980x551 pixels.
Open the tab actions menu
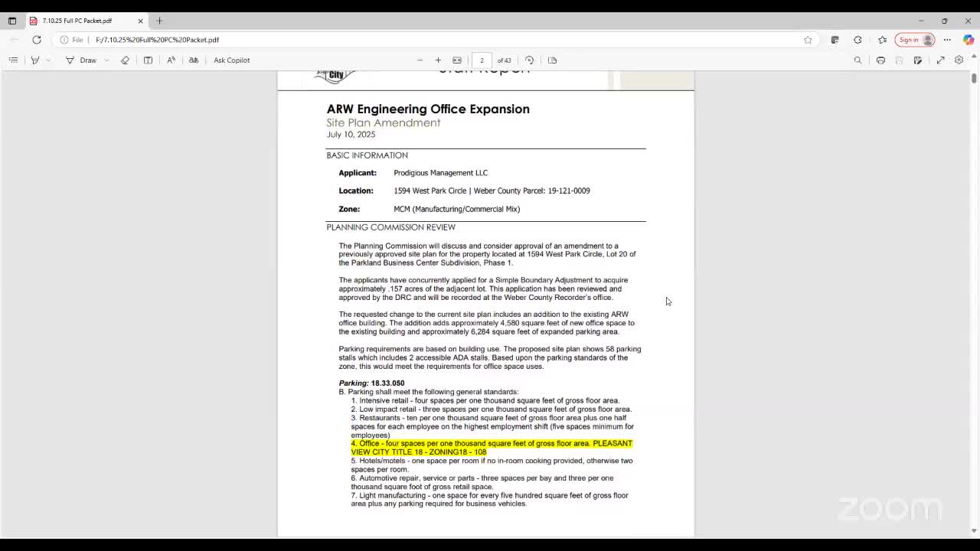point(12,21)
